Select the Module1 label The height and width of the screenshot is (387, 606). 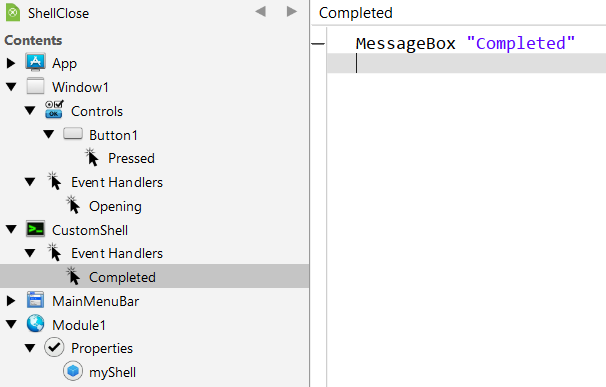79,325
